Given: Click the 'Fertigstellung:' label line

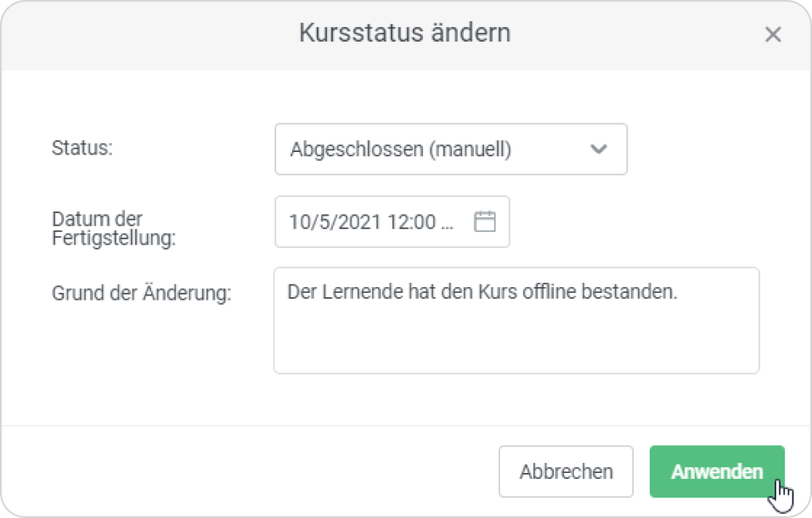Looking at the screenshot, I should [x=113, y=239].
